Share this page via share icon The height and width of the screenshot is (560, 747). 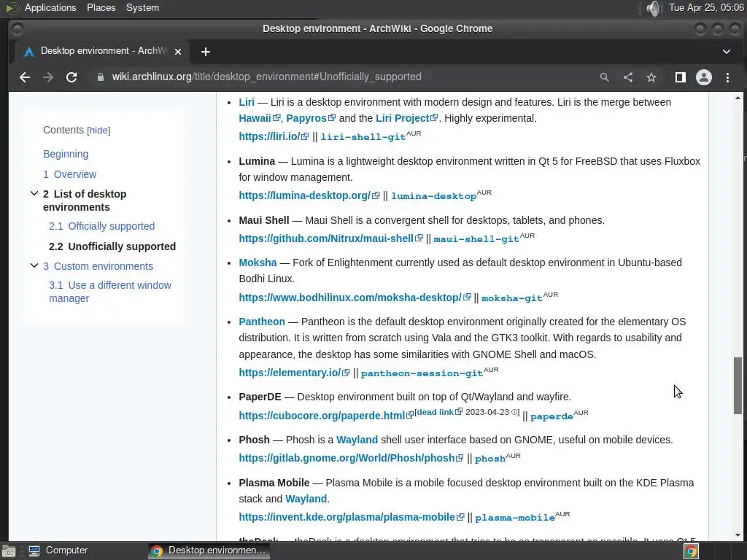pos(628,77)
